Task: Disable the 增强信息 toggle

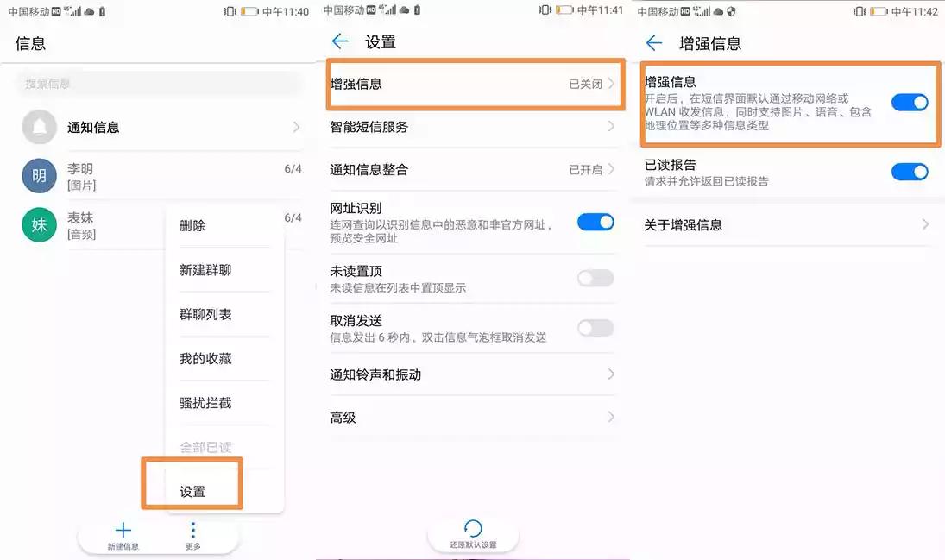Action: (x=910, y=102)
